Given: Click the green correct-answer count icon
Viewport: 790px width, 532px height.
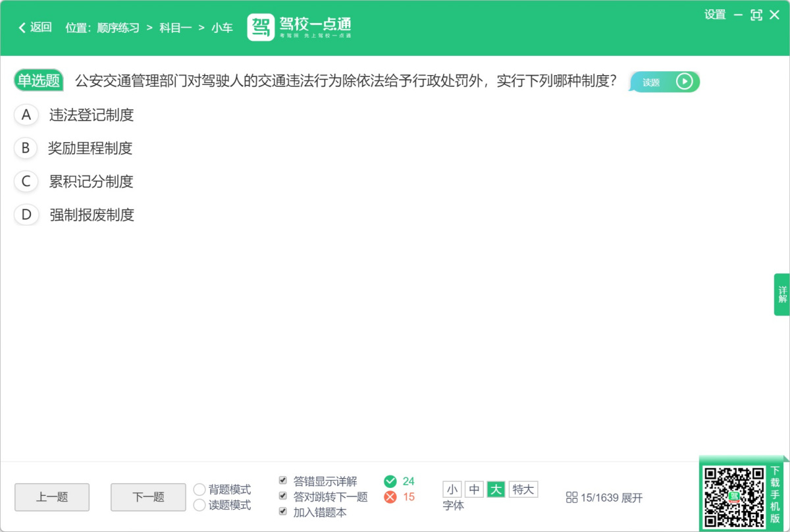Looking at the screenshot, I should pos(391,481).
